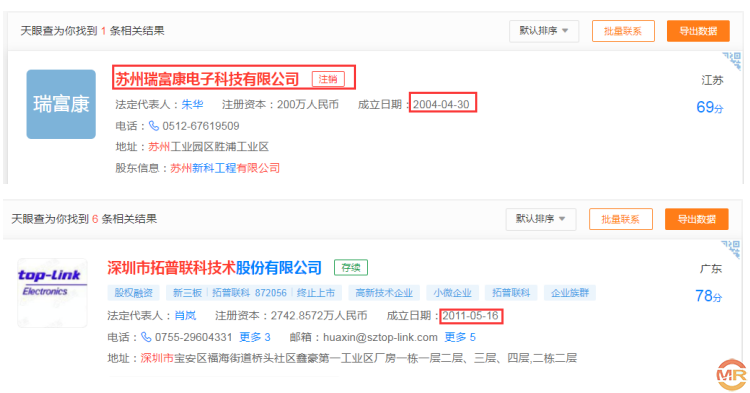Click QR code corner icon of 深圳市拓普联科 card

click(731, 250)
